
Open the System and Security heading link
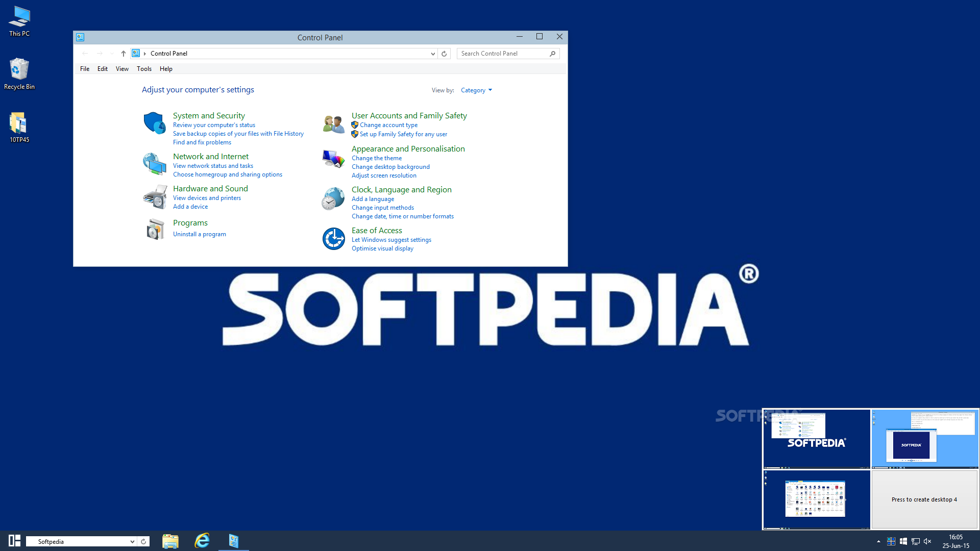pyautogui.click(x=209, y=116)
